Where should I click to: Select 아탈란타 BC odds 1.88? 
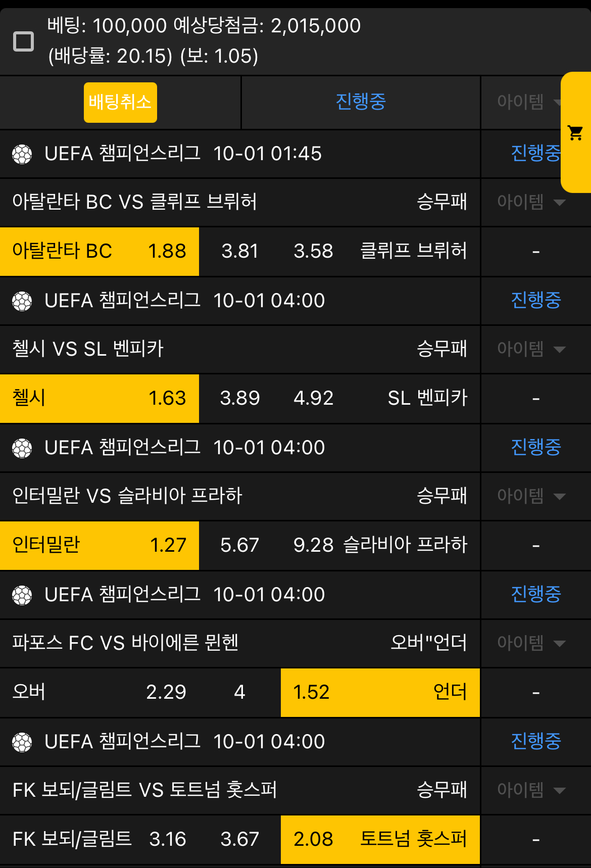point(99,251)
